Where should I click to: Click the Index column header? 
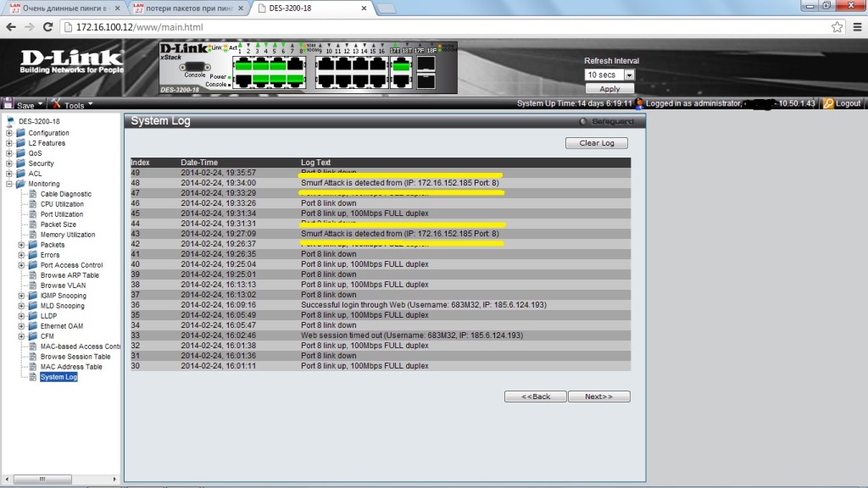pyautogui.click(x=141, y=163)
